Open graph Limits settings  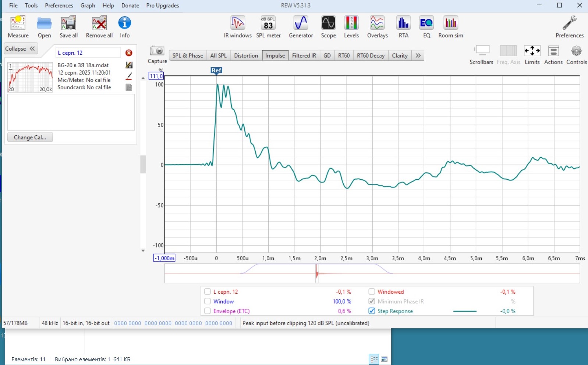click(532, 55)
